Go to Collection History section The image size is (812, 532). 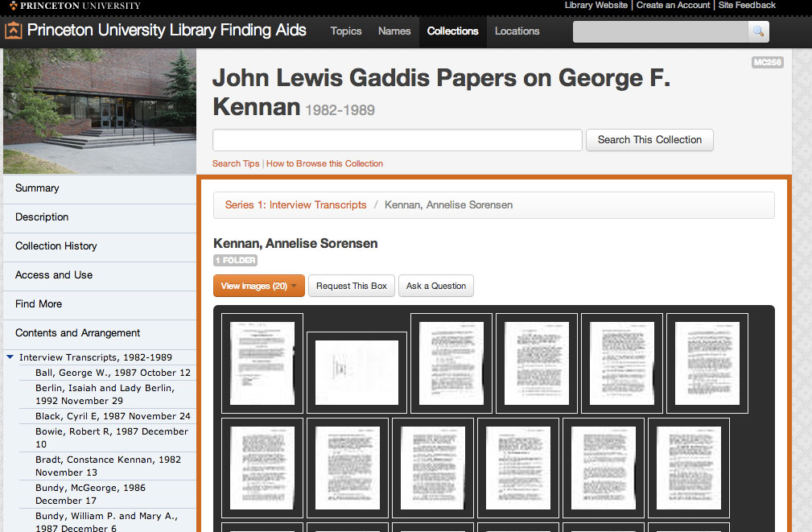[100, 246]
